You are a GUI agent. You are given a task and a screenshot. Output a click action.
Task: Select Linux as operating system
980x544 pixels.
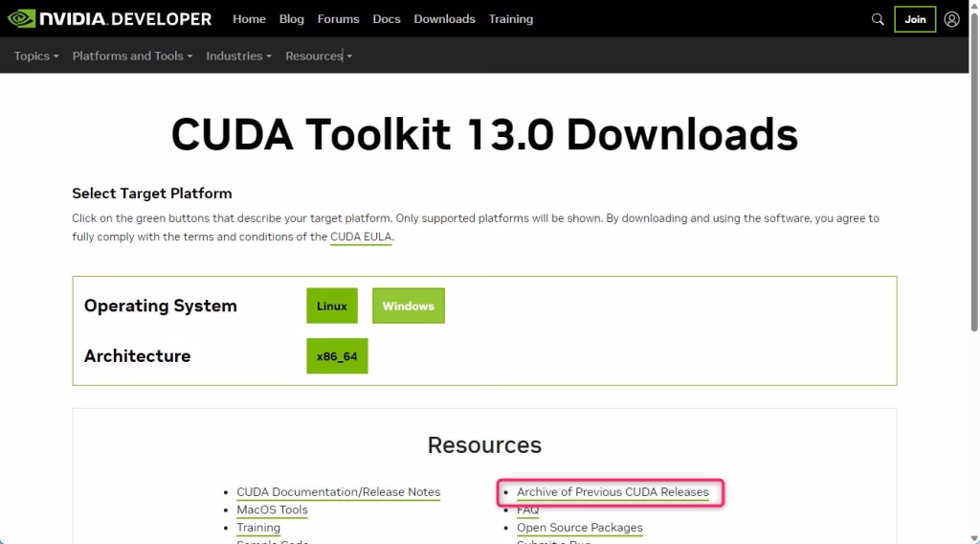(x=332, y=306)
